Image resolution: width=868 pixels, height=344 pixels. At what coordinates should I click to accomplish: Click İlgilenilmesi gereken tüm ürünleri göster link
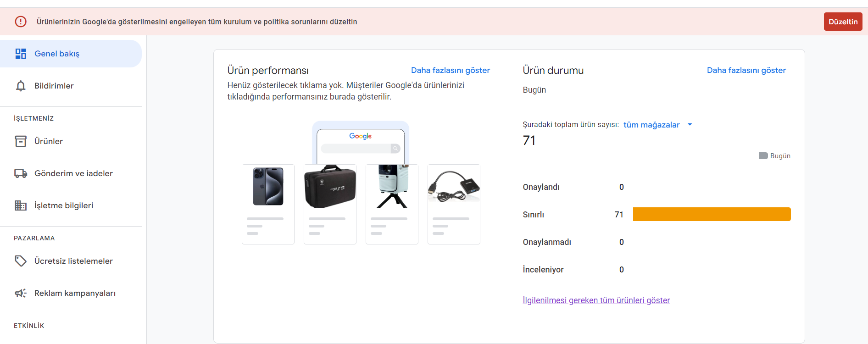tap(596, 300)
